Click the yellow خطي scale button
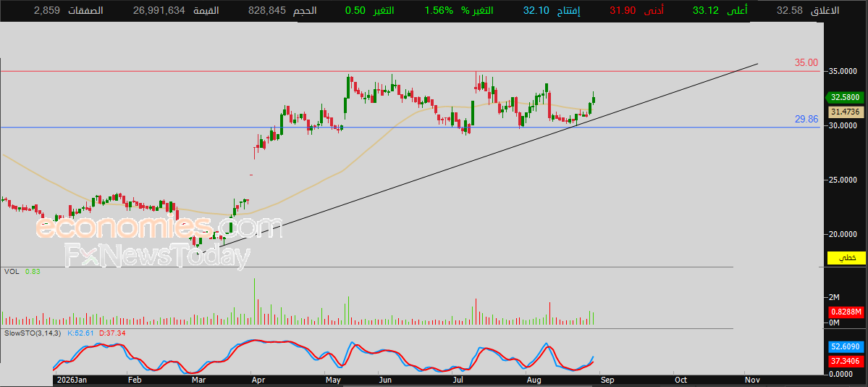The height and width of the screenshot is (387, 868). 846,258
